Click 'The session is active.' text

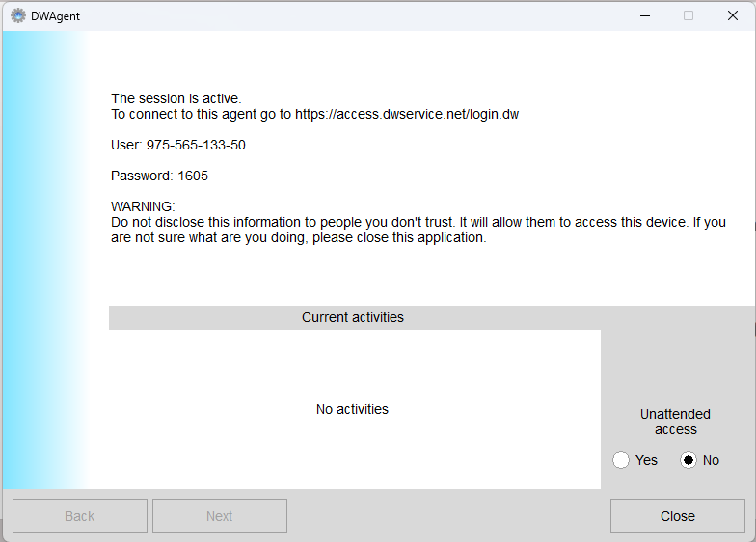[175, 98]
